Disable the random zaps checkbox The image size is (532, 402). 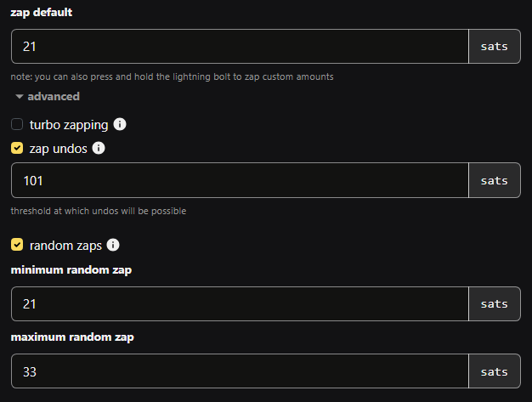pyautogui.click(x=17, y=245)
